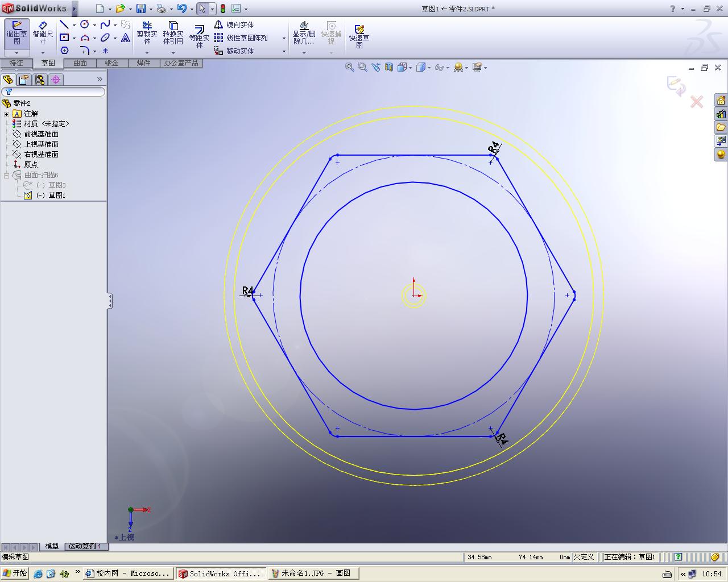Click the New document icon

pyautogui.click(x=100, y=9)
